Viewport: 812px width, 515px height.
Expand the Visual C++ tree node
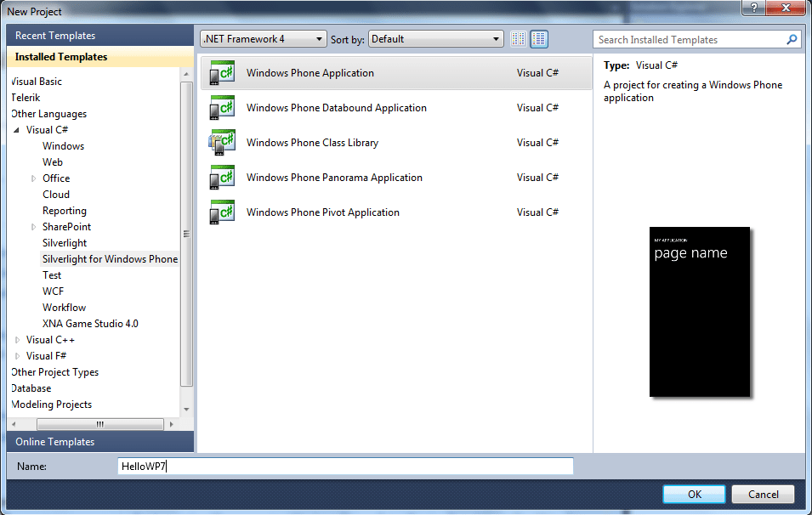coord(17,340)
